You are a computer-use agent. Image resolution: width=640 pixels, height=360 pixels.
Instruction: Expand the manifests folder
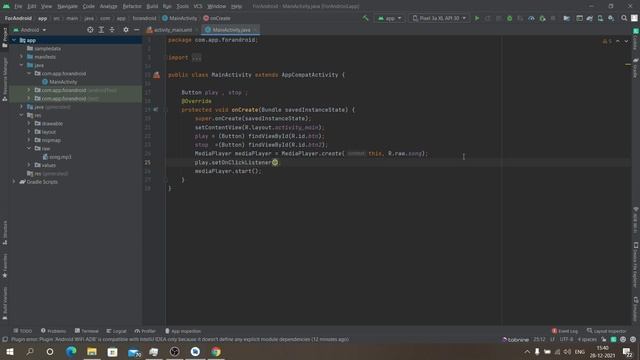22,57
